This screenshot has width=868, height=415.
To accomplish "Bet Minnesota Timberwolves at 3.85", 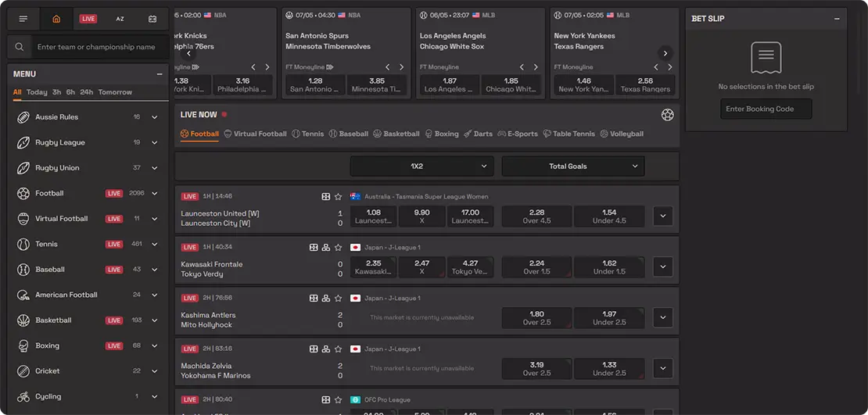I will [377, 84].
